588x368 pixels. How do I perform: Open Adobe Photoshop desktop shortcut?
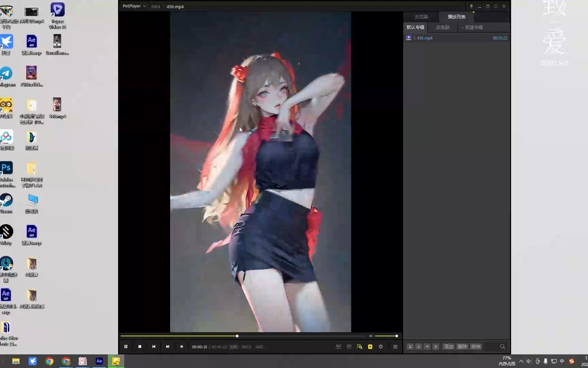7,174
